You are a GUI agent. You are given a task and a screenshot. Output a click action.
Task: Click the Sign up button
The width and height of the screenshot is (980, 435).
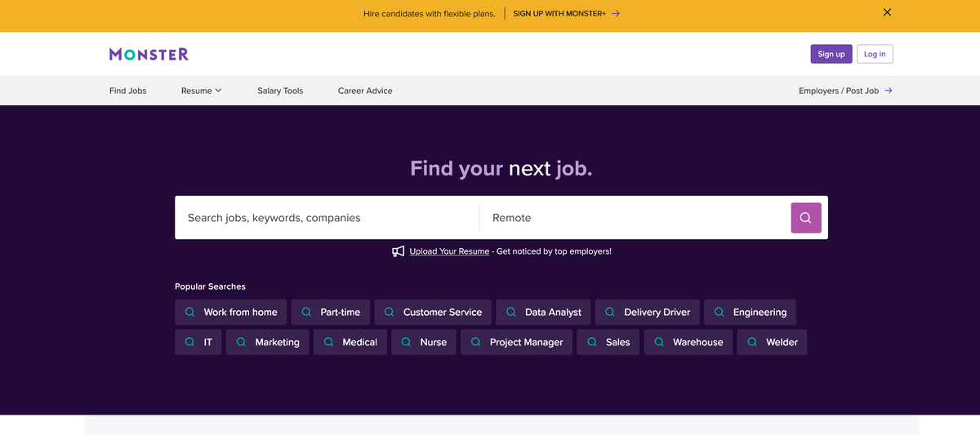pos(831,54)
